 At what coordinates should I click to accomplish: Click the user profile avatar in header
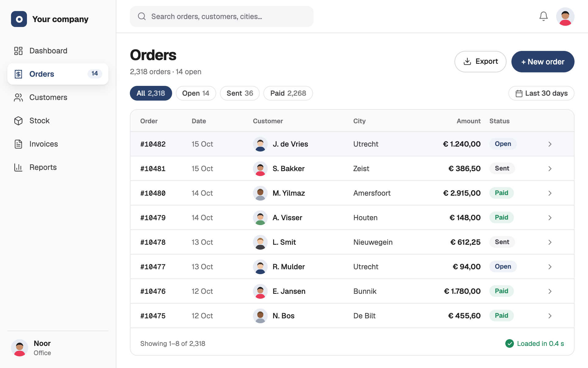[565, 17]
